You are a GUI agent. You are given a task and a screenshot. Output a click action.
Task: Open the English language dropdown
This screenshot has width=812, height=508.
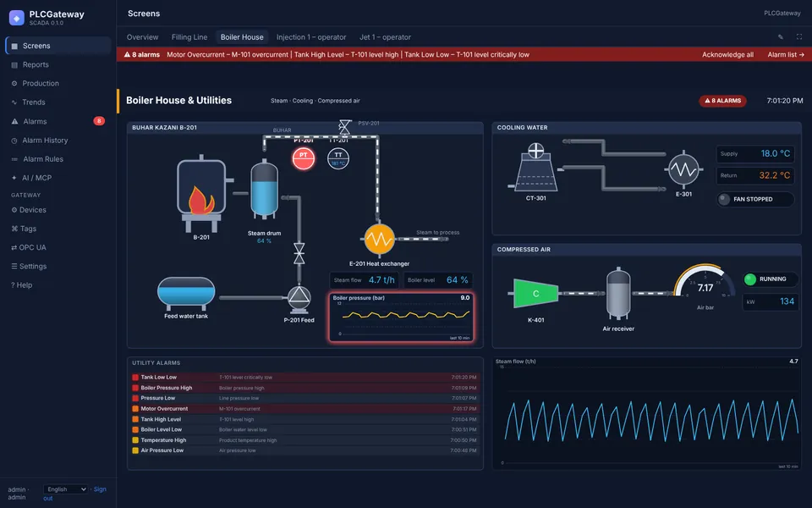[66, 489]
